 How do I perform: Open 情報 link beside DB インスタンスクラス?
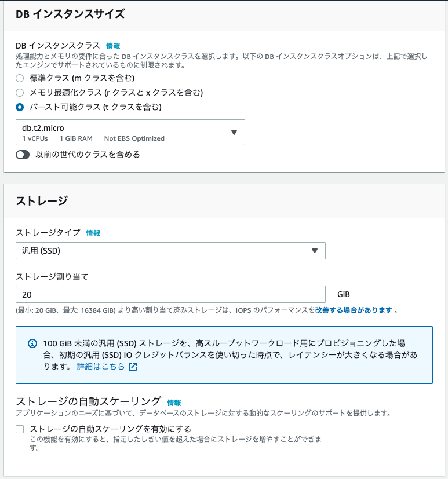pyautogui.click(x=114, y=46)
